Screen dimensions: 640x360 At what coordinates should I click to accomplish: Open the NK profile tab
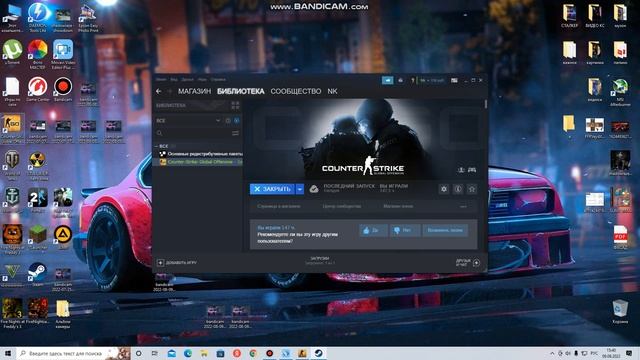(332, 91)
